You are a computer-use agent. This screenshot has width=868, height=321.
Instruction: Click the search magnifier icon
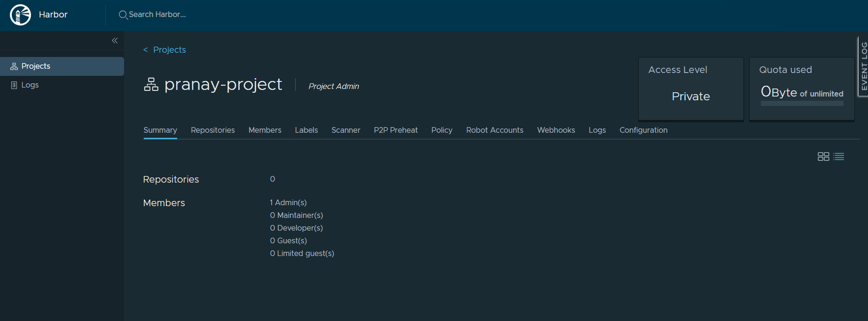[x=123, y=15]
